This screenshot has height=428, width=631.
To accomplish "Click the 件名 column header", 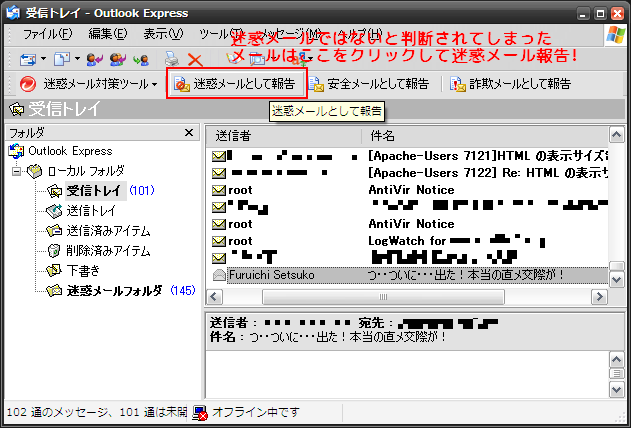I will [485, 136].
